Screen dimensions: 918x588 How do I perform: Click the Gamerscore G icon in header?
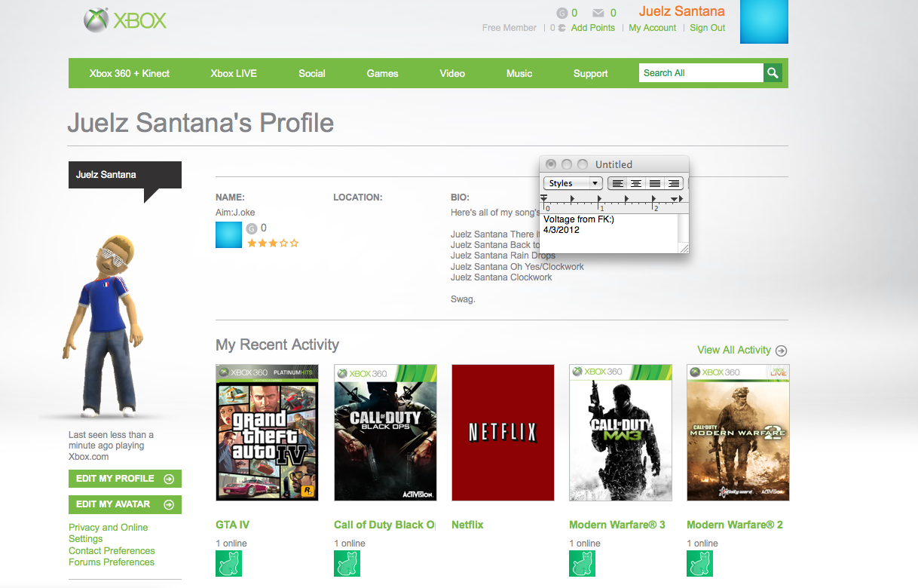point(562,13)
